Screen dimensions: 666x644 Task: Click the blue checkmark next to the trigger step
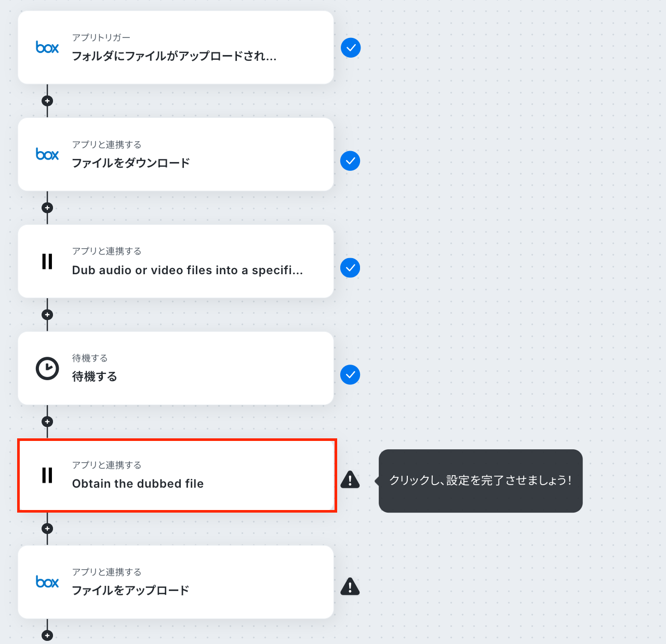351,48
